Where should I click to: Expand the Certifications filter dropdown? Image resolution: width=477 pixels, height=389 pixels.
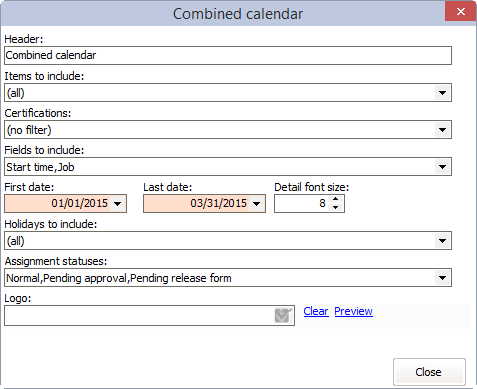(x=443, y=130)
